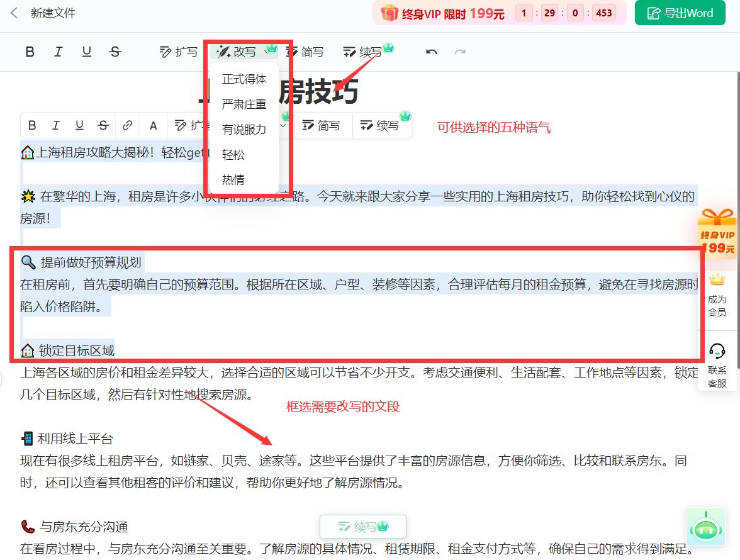Click the undo arrow icon
740x560 pixels.
pyautogui.click(x=432, y=52)
